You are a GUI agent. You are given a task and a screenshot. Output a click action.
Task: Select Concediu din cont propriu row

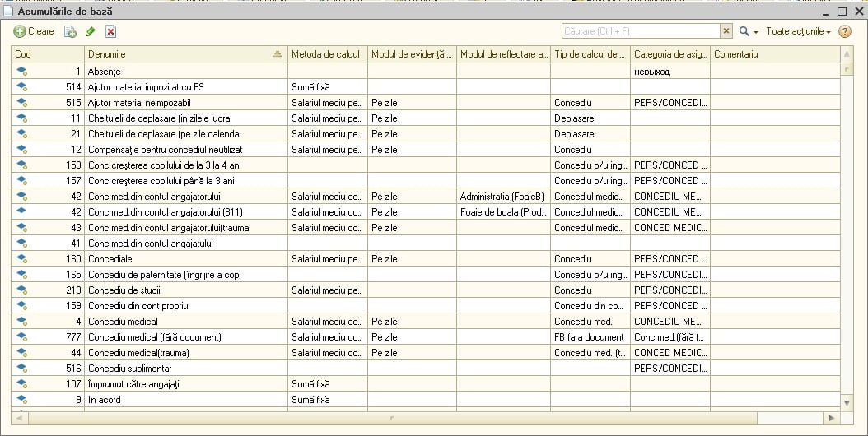138,305
